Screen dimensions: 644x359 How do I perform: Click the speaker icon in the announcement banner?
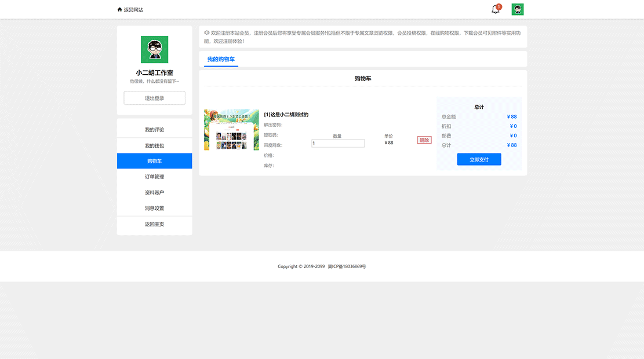tap(206, 32)
